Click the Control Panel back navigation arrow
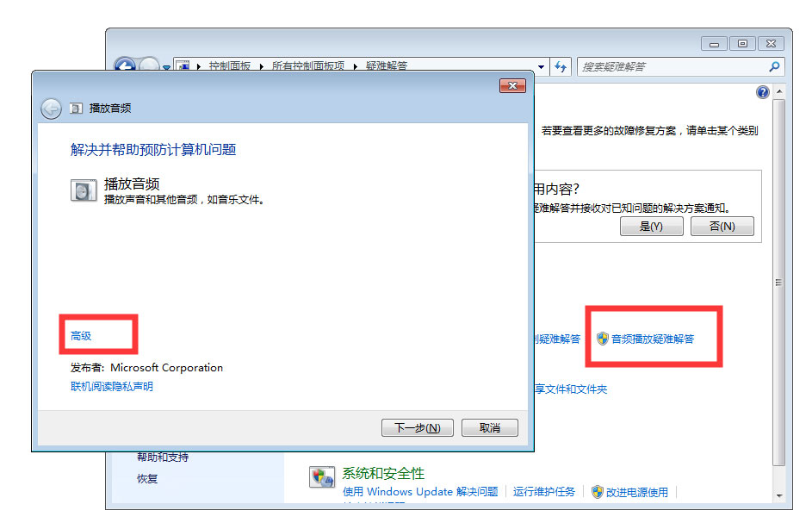This screenshot has height=529, width=812. tap(125, 65)
